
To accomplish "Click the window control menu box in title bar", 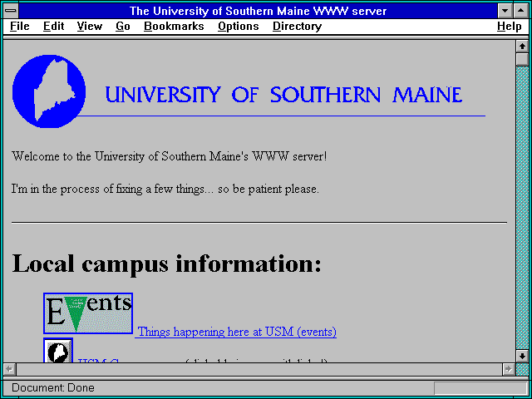I will coord(11,11).
